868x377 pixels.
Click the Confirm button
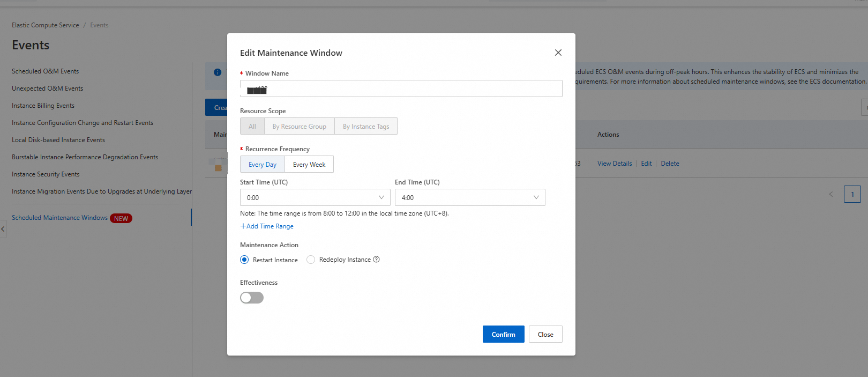503,334
